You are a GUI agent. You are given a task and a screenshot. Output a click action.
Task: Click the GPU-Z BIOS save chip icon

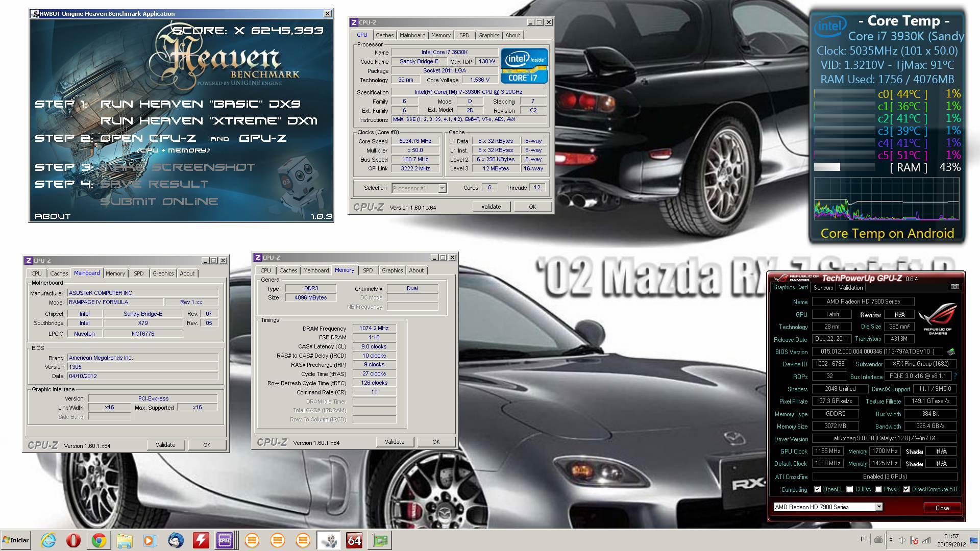click(x=950, y=352)
